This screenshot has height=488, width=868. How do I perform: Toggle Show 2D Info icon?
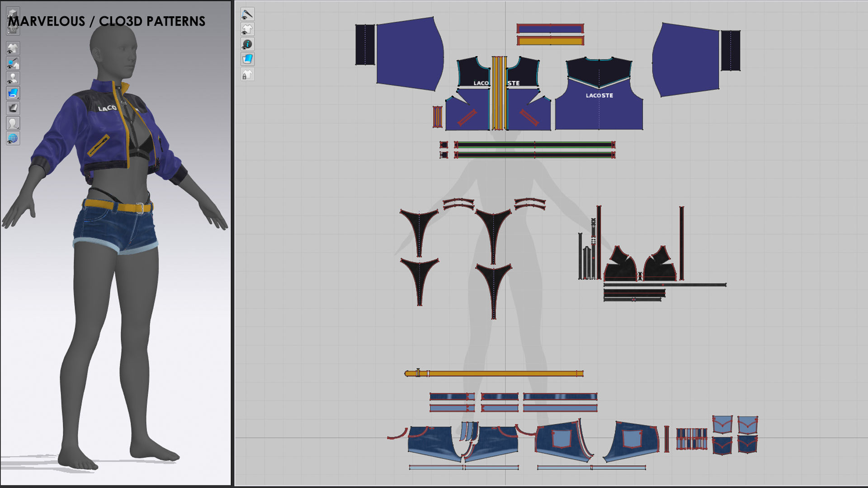tap(247, 44)
